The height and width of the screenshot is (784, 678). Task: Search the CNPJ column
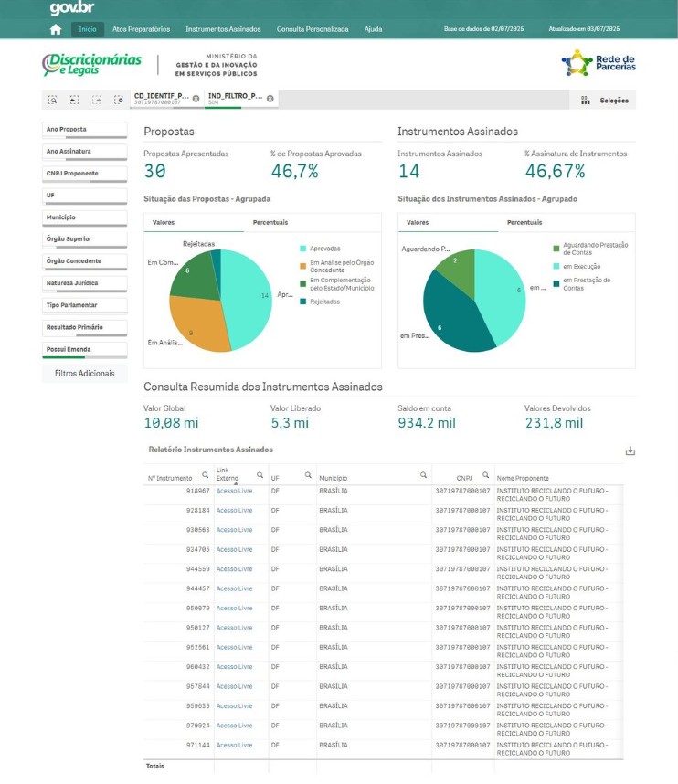coord(484,475)
